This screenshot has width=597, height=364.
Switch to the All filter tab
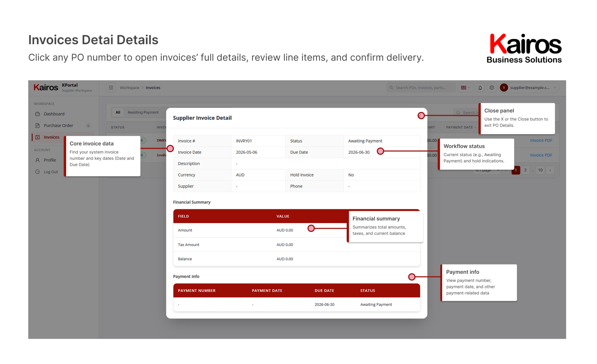pyautogui.click(x=118, y=112)
